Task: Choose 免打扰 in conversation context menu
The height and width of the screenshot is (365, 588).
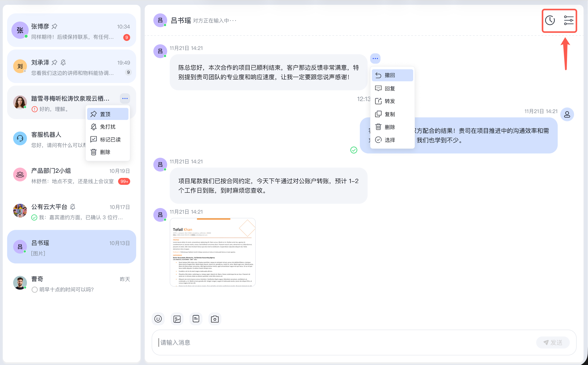Action: (108, 127)
